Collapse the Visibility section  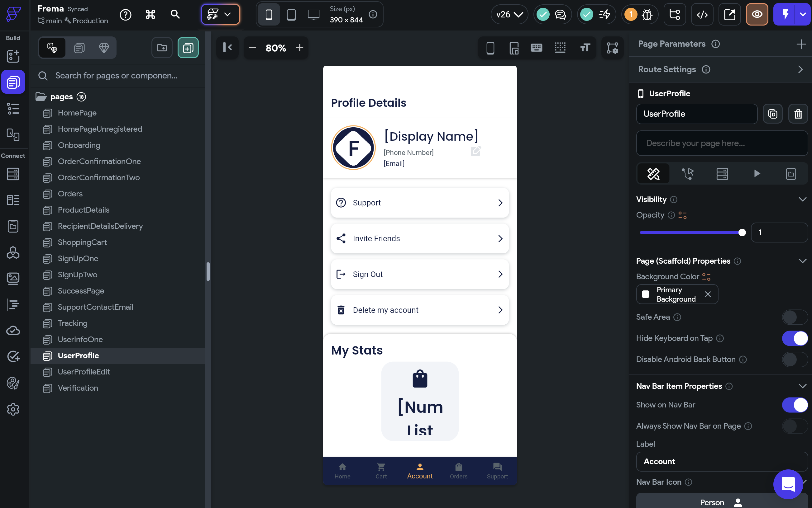803,199
